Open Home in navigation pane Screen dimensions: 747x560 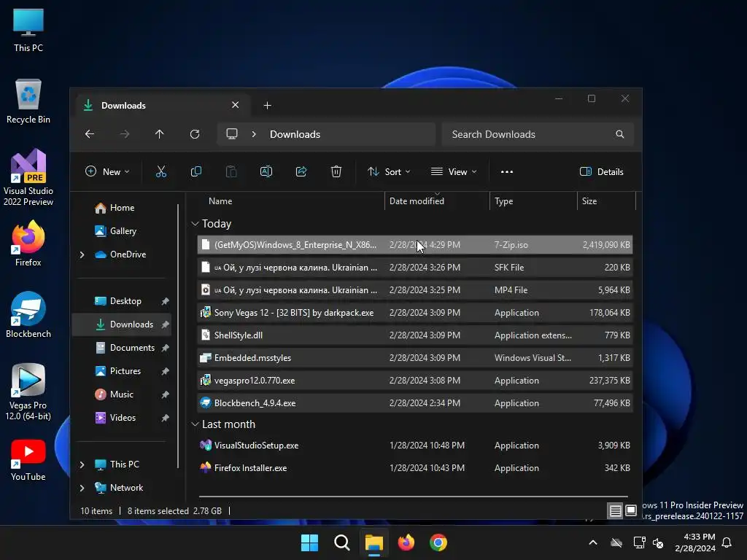[122, 208]
